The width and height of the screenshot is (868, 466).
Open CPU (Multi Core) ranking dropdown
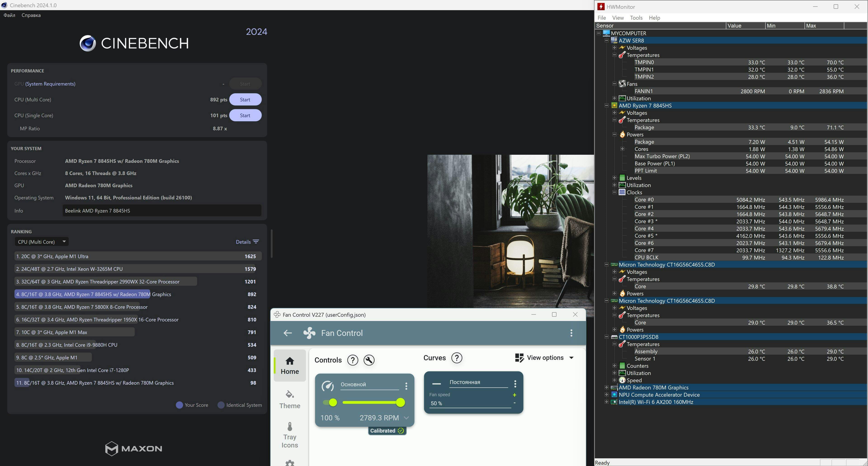tap(41, 242)
